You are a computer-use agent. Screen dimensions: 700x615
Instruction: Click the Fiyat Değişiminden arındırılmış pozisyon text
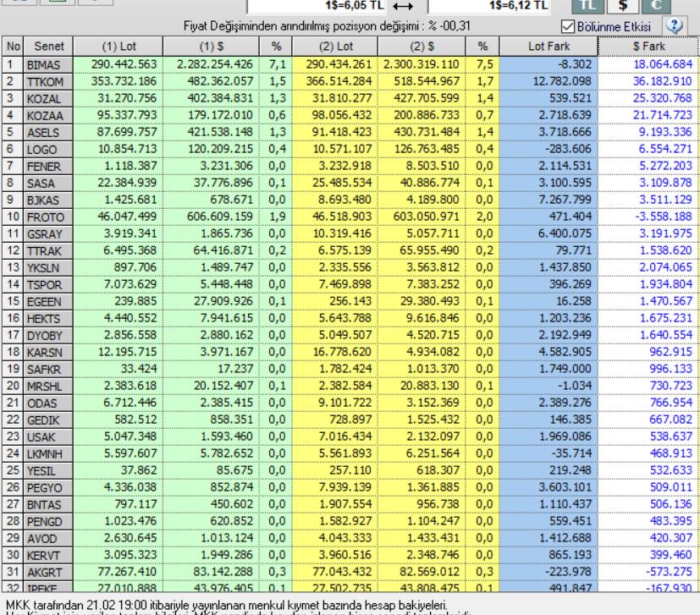pyautogui.click(x=327, y=26)
